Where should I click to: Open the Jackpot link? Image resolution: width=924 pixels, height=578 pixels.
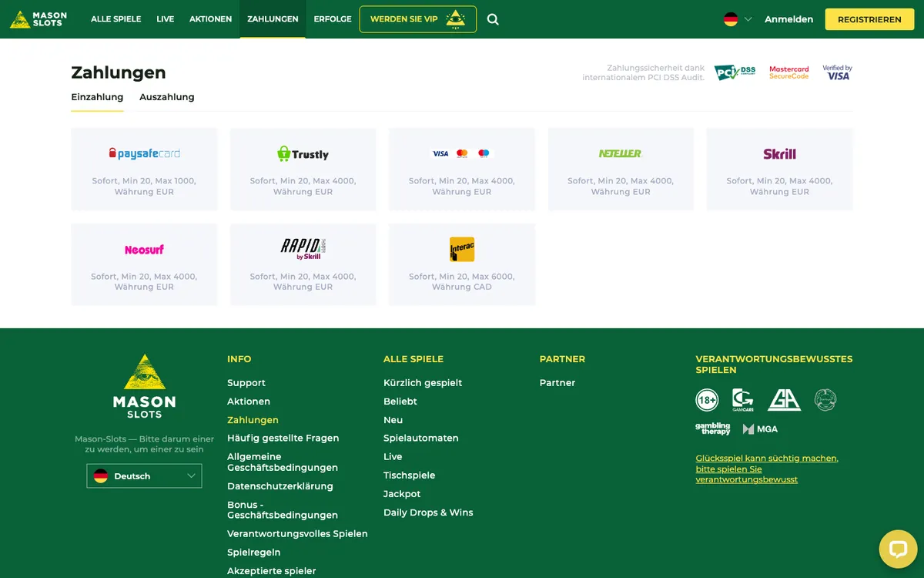(x=402, y=494)
